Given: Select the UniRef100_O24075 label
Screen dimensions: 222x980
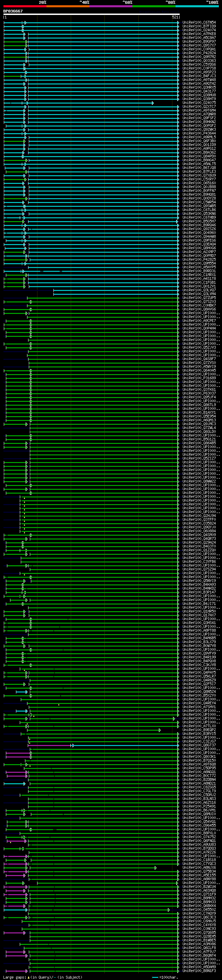Looking at the screenshot, I should coord(199,103).
